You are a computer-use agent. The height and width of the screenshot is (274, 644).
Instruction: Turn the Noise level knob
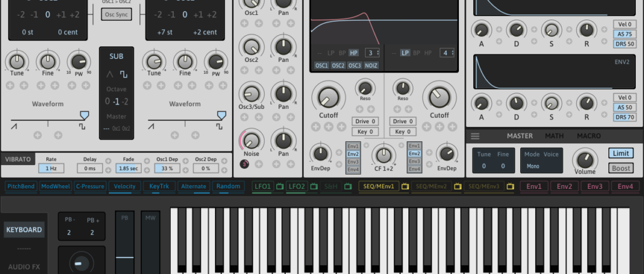click(x=251, y=141)
